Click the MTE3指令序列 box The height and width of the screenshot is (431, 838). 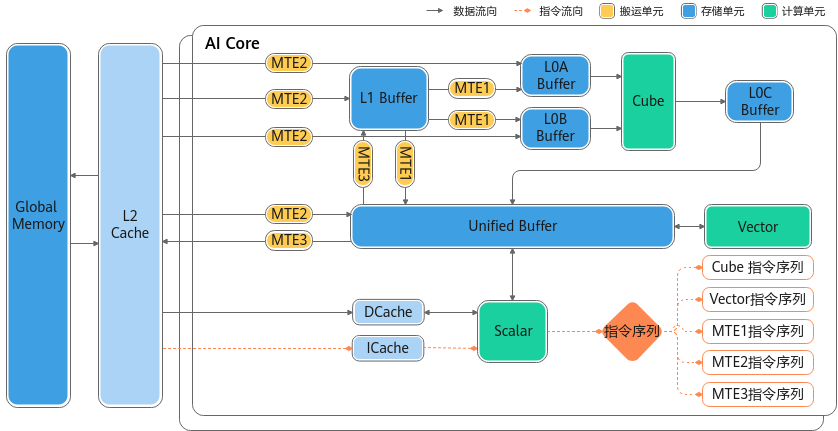tap(757, 393)
